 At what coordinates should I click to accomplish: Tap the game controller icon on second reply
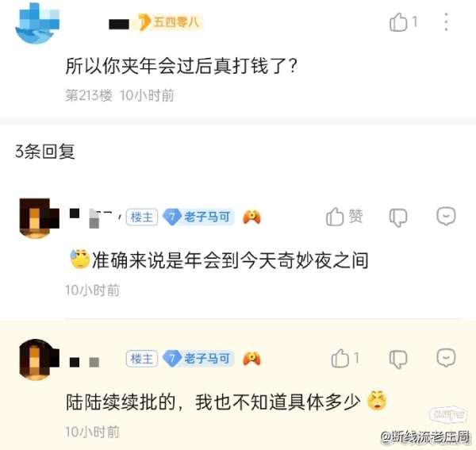(251, 359)
